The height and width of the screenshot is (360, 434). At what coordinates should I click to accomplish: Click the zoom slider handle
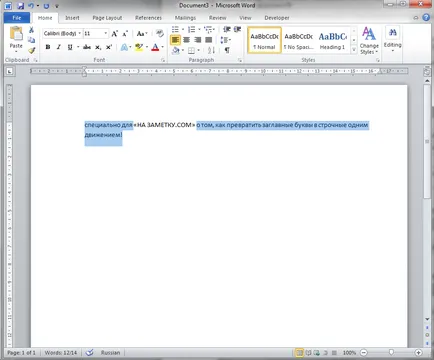click(x=391, y=352)
